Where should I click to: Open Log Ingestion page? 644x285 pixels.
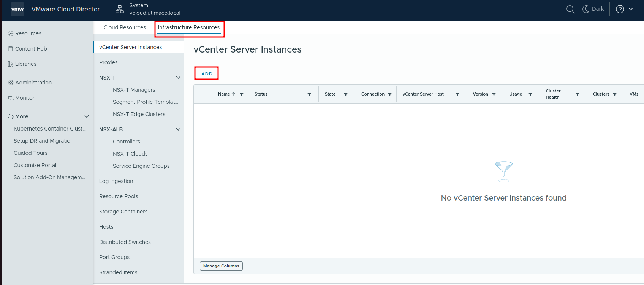(116, 181)
